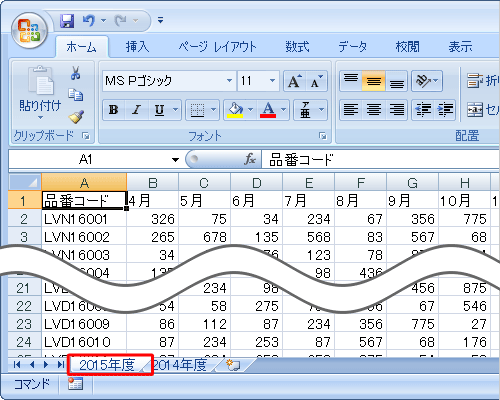This screenshot has height=400, width=500.
Task: Click the merge cells icon
Action: [x=475, y=110]
